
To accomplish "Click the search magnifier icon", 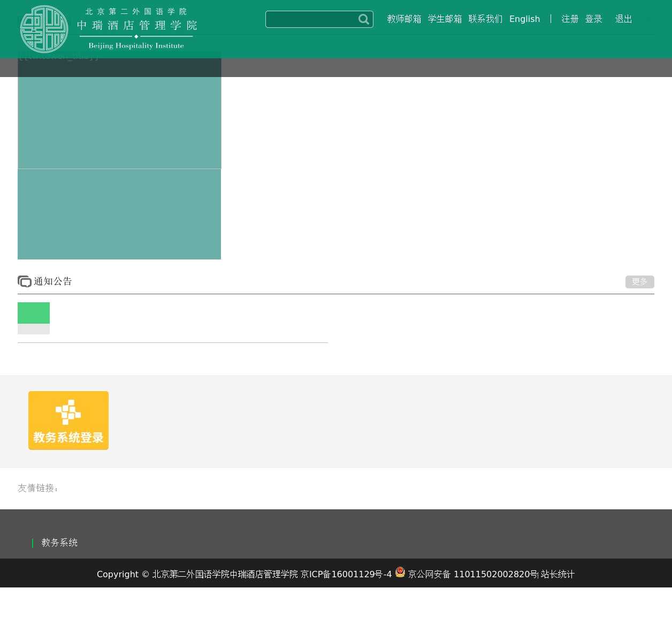I will coord(364,19).
